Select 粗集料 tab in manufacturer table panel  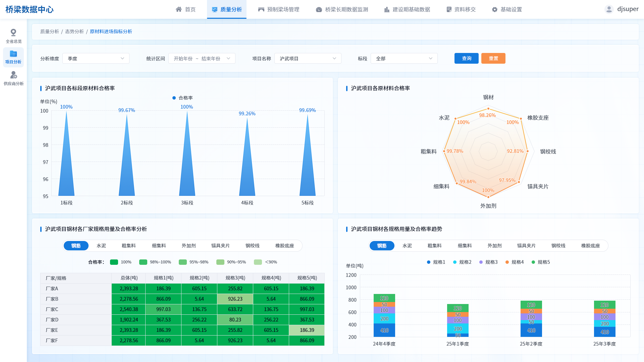pyautogui.click(x=129, y=246)
